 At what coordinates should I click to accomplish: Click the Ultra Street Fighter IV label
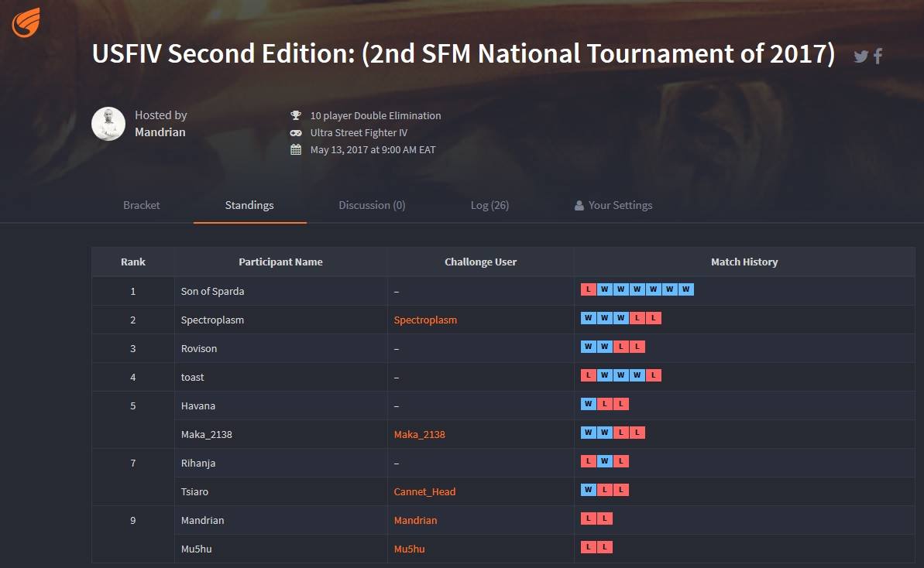tap(359, 132)
